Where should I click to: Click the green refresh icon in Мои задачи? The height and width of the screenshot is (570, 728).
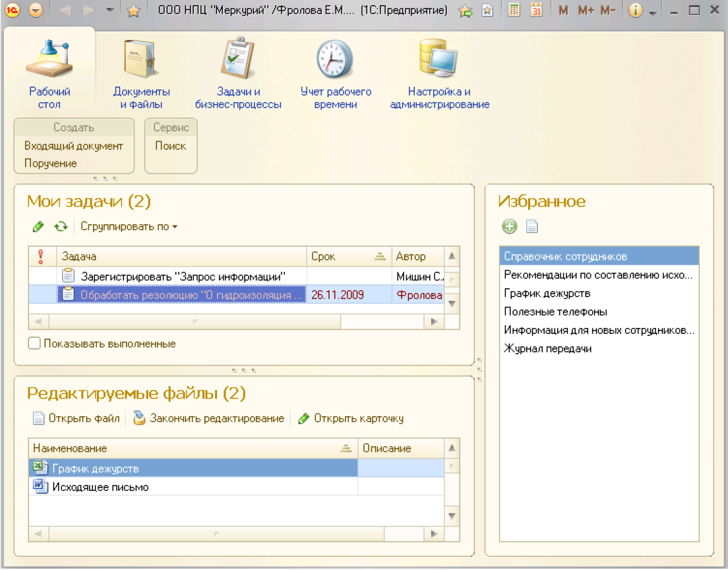coord(61,227)
